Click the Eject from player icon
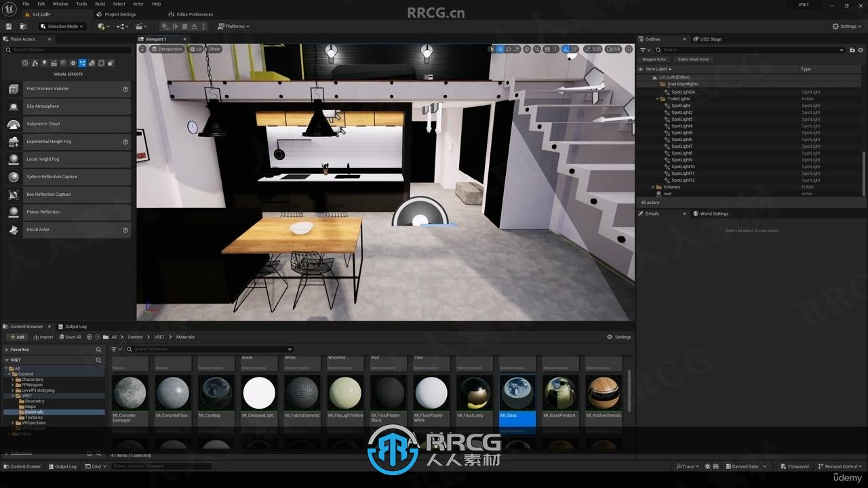The image size is (868, 488). 194,26
